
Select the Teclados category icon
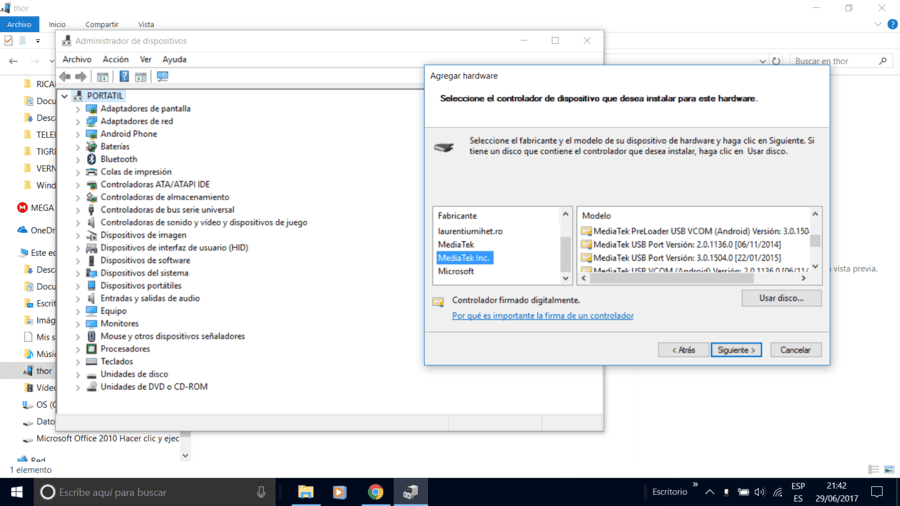[91, 361]
